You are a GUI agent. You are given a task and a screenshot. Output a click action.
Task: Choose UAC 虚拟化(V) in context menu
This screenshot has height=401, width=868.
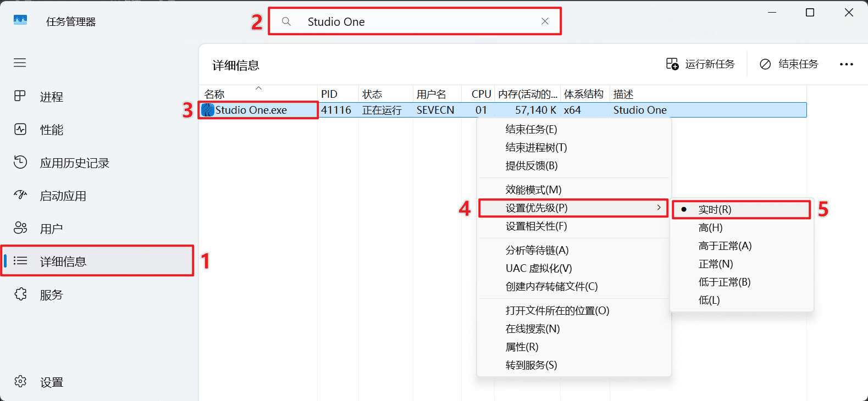click(574, 268)
